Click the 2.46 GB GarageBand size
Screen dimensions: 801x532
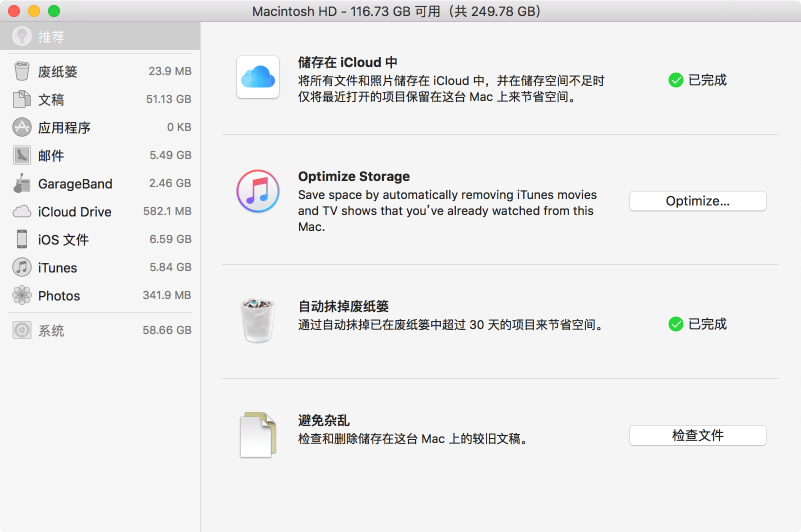coord(170,183)
